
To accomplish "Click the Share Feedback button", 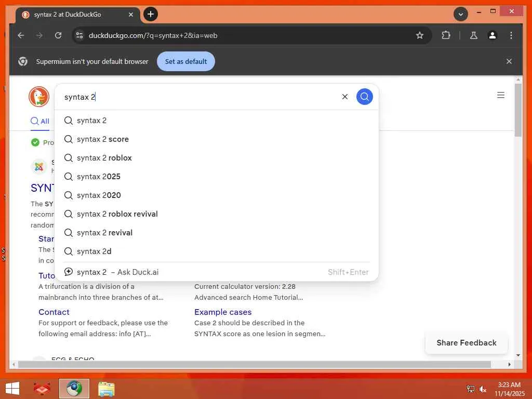I will click(467, 343).
